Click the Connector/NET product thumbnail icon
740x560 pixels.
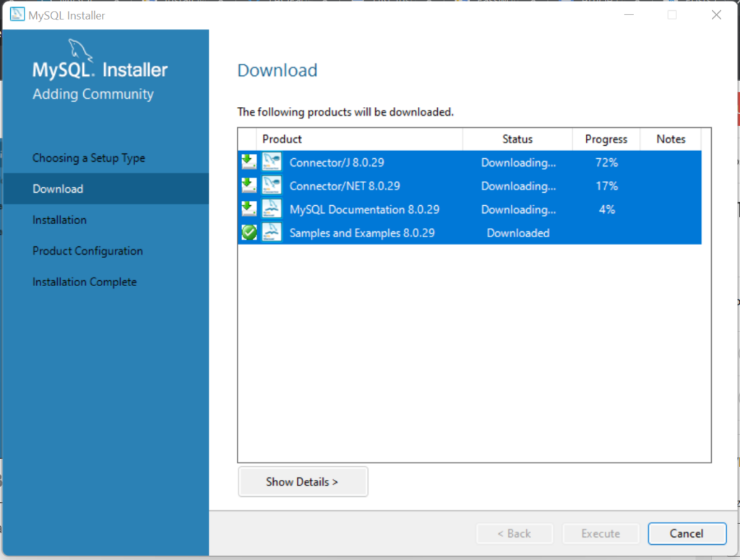point(272,186)
